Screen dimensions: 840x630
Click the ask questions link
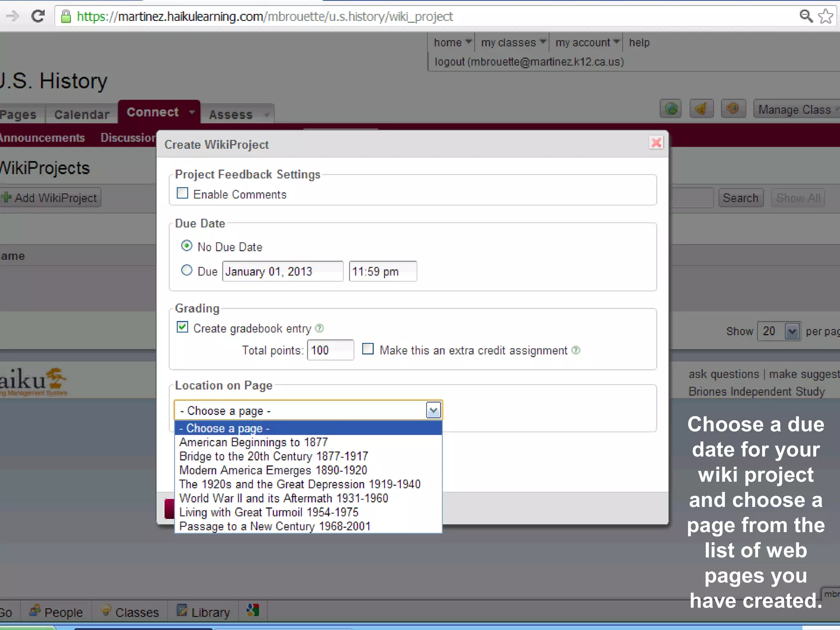point(724,374)
